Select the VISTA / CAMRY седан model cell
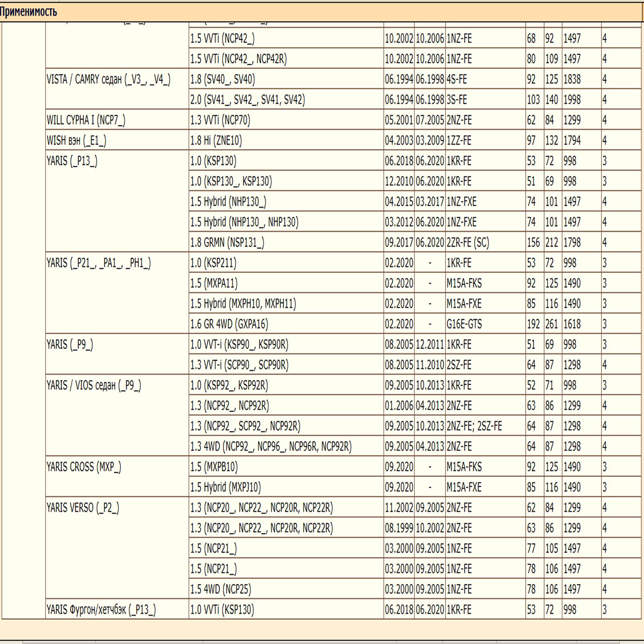The image size is (644, 644). coord(108,80)
